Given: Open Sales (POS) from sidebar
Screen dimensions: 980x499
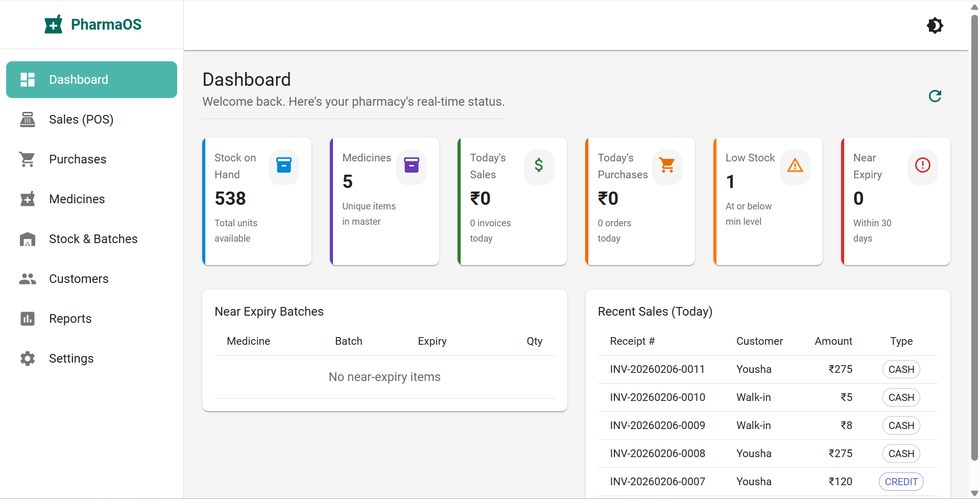Looking at the screenshot, I should pyautogui.click(x=81, y=120).
